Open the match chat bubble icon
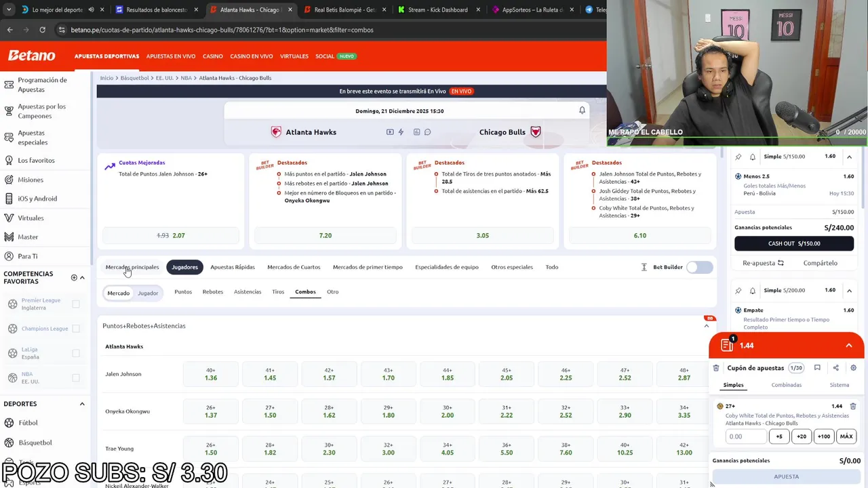This screenshot has width=868, height=488. pos(428,132)
